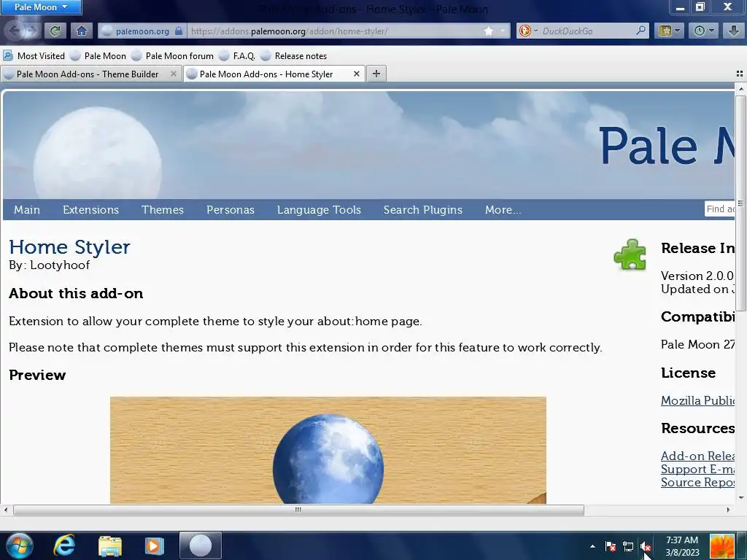Viewport: 747px width, 560px height.
Task: Open the Search Plugins section
Action: [423, 209]
